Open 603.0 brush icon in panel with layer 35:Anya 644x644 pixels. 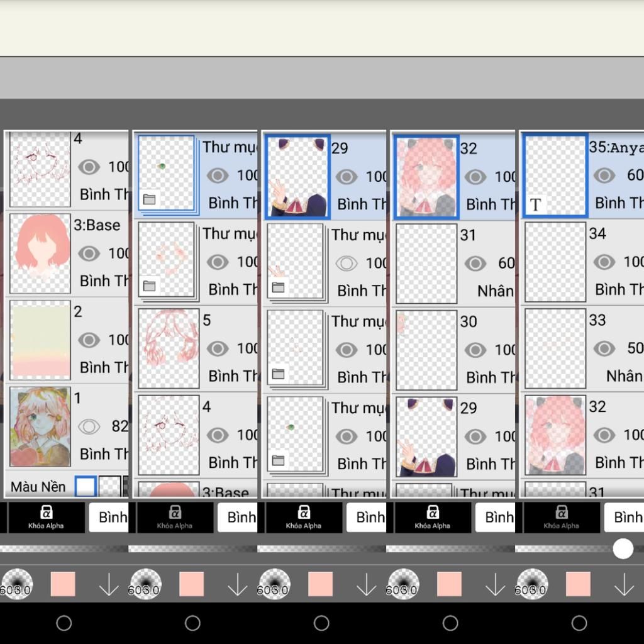(531, 584)
